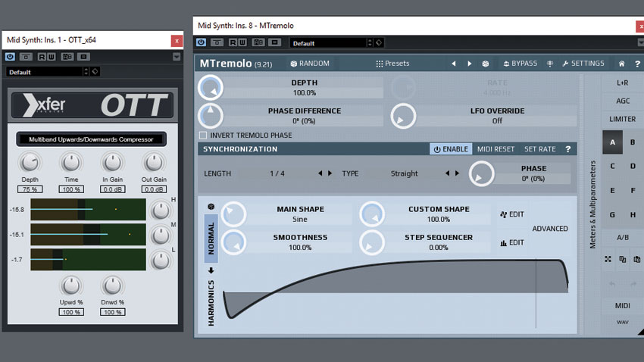Click the SMOOTHNESS knob
The width and height of the screenshot is (644, 362).
(x=233, y=242)
